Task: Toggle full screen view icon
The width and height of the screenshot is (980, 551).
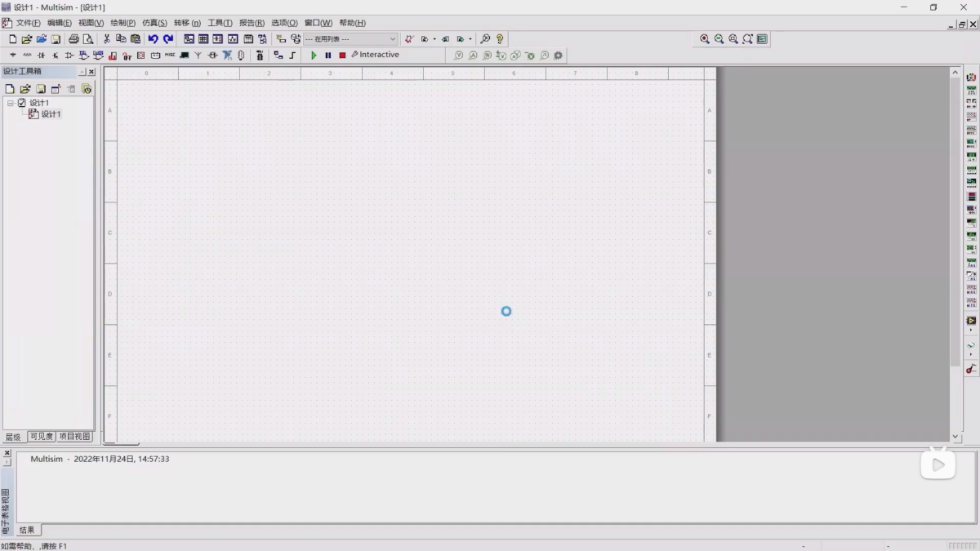Action: [x=762, y=39]
